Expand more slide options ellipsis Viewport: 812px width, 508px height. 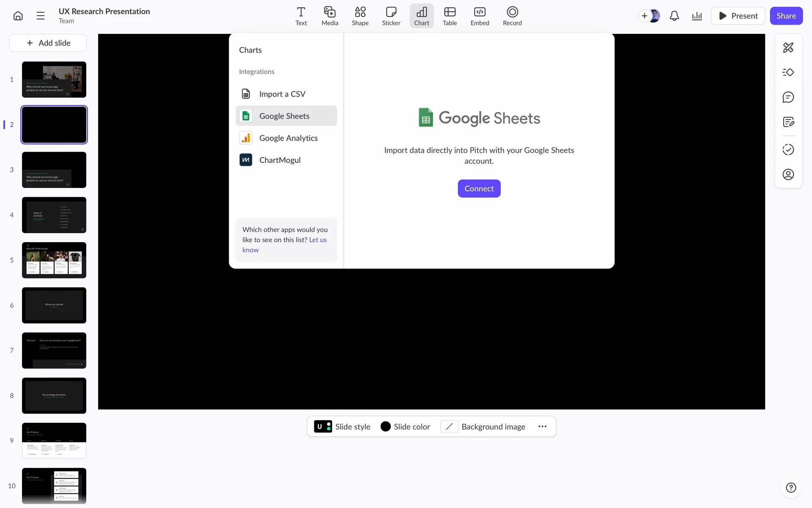542,426
